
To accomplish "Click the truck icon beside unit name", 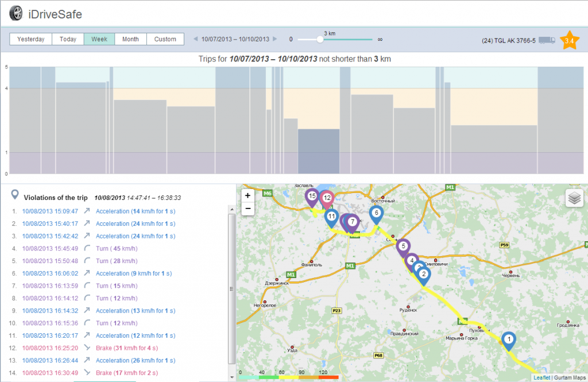I will coord(547,40).
